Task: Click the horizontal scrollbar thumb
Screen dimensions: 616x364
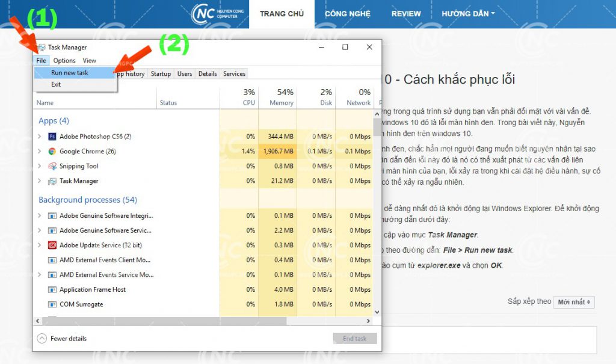Action: coord(164,321)
